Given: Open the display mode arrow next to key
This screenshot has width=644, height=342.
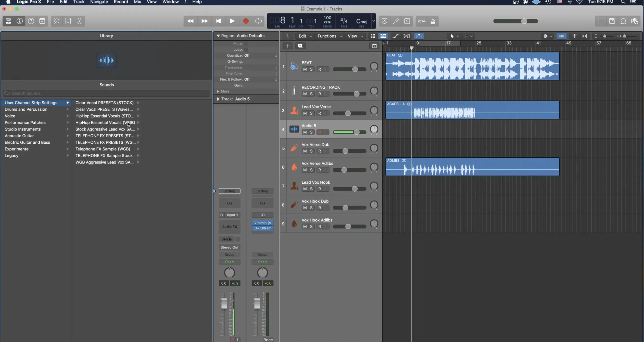Looking at the screenshot, I should point(374,21).
